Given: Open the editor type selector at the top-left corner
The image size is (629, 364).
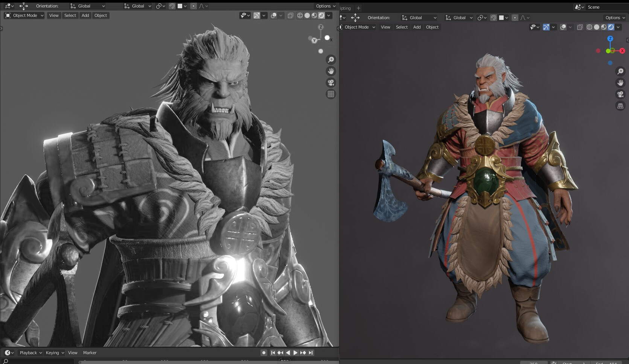Looking at the screenshot, I should pos(8,6).
